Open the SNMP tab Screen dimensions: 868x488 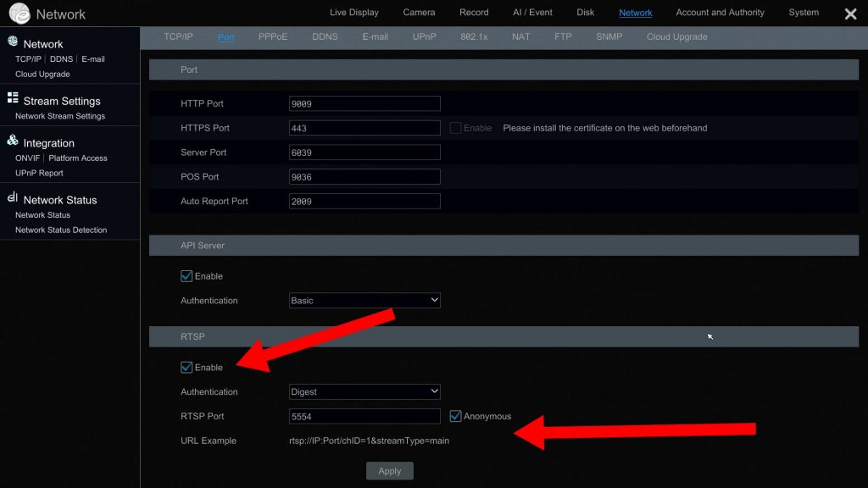pos(609,36)
